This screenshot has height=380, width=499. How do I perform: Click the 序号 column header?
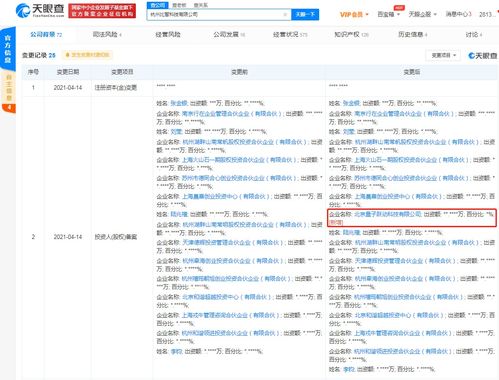coord(33,72)
